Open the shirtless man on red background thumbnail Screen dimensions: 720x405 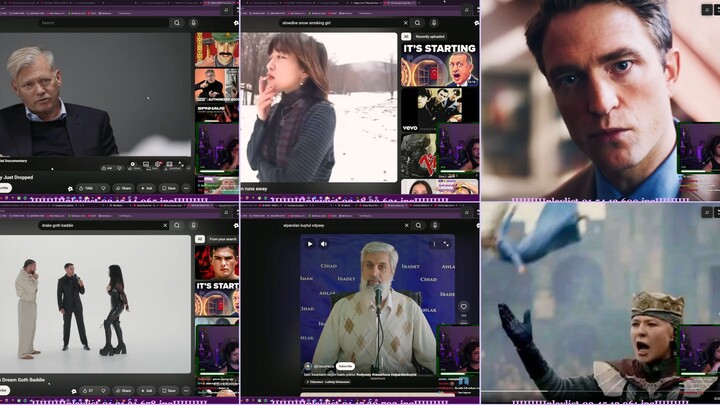point(217,262)
